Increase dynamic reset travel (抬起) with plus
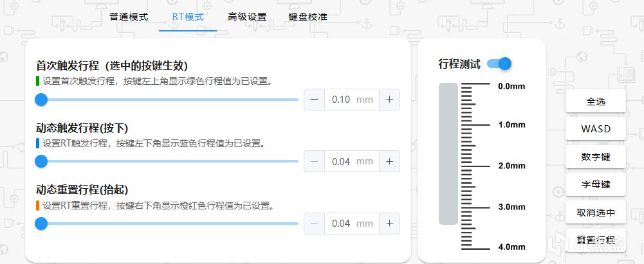This screenshot has width=644, height=264. [389, 224]
